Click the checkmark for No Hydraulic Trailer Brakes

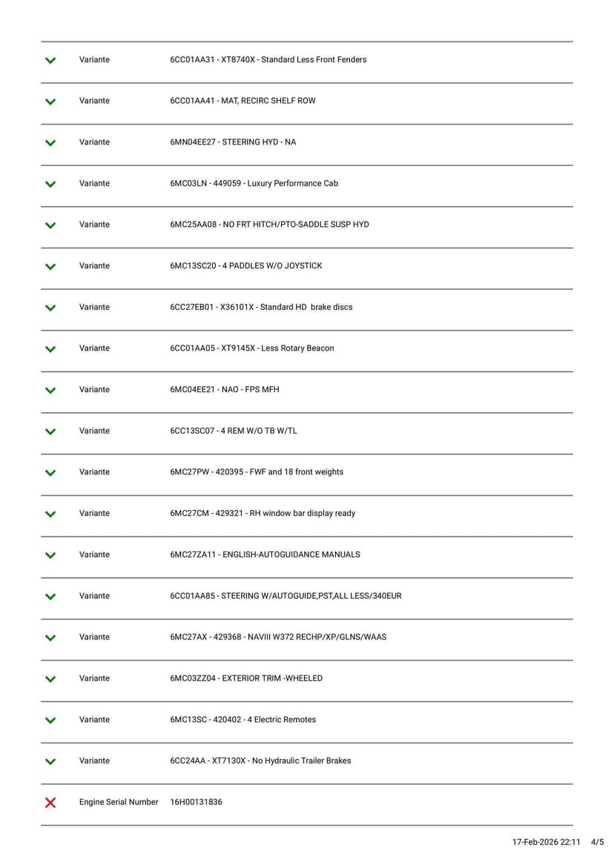pyautogui.click(x=50, y=761)
